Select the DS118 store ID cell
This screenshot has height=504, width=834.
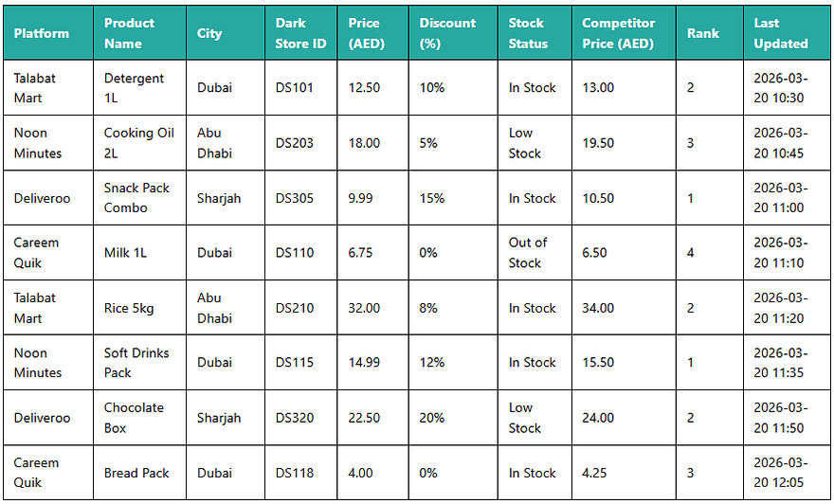pyautogui.click(x=301, y=473)
